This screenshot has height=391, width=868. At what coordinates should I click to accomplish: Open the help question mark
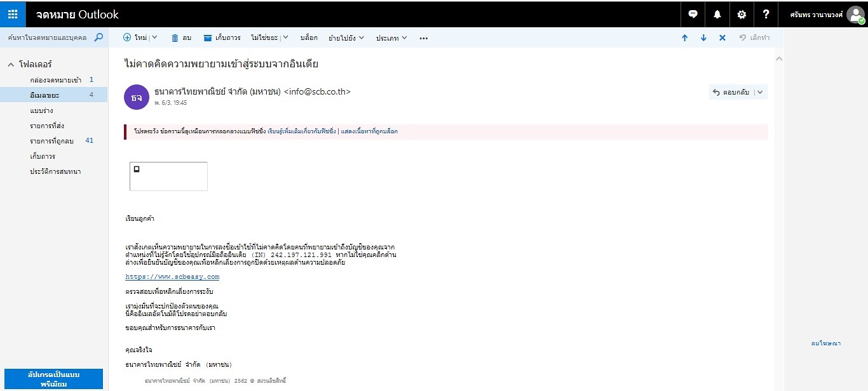766,14
